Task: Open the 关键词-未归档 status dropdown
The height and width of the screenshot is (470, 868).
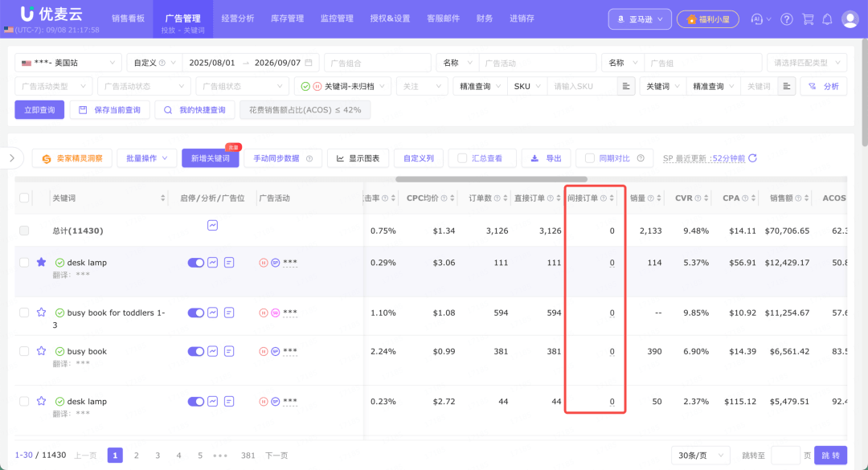Action: (x=342, y=86)
